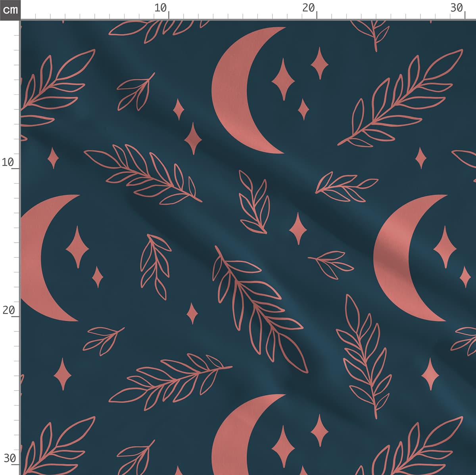Select the 20 label on the vertical ruler
Screen dimensions: 476x475
coord(8,310)
